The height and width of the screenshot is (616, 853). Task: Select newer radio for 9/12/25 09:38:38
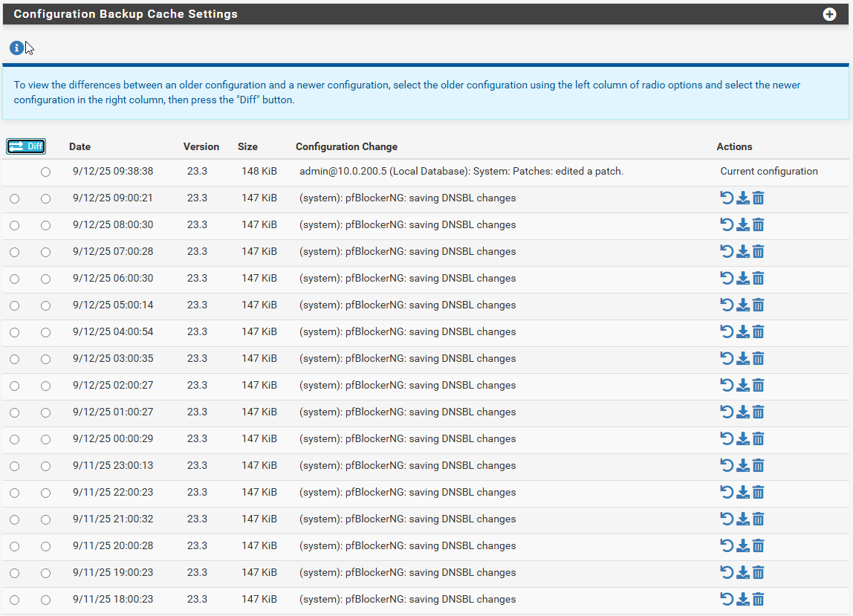coord(46,172)
